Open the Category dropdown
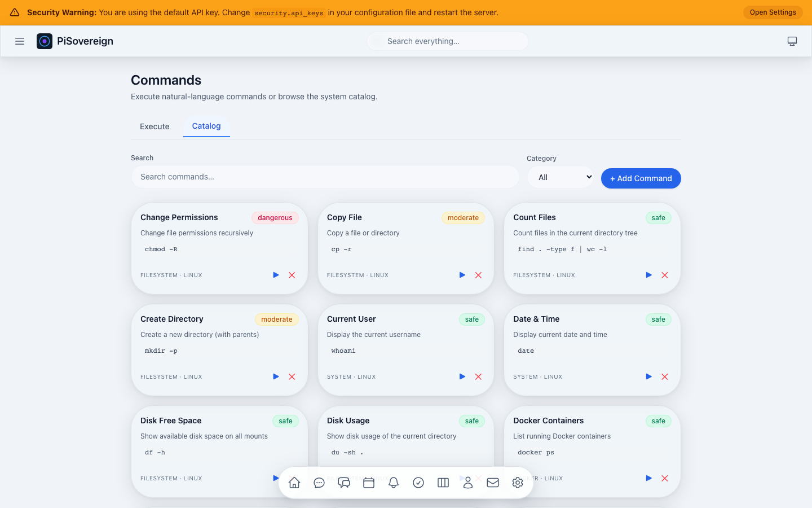The image size is (812, 508). (x=561, y=177)
